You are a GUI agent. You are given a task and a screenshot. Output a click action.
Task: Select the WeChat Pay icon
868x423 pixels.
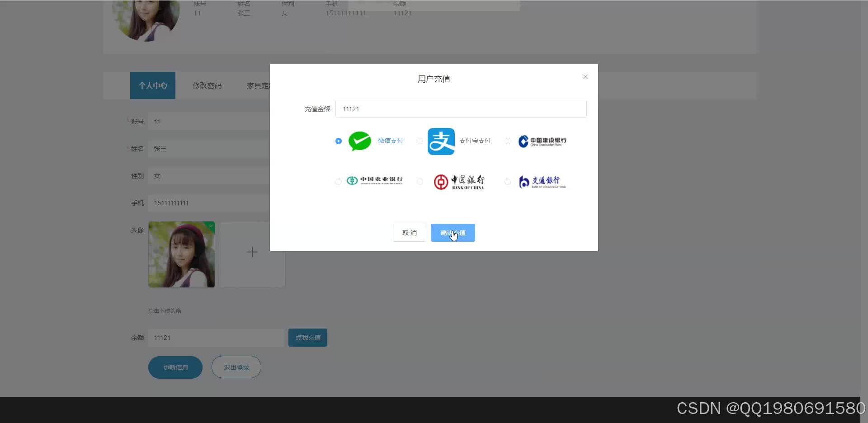point(359,141)
